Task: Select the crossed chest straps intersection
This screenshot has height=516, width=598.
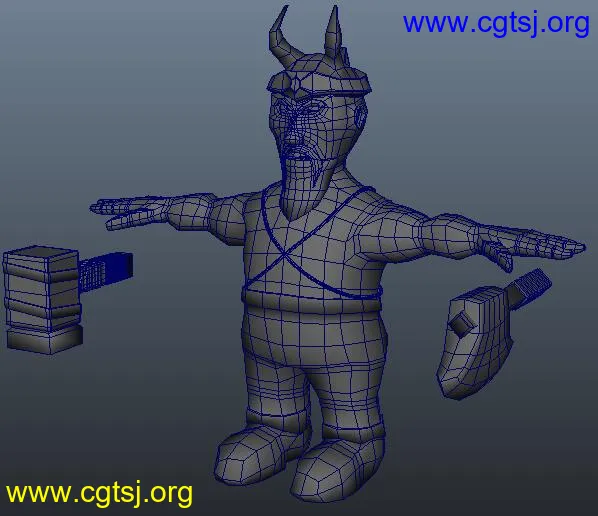Action: coord(285,253)
